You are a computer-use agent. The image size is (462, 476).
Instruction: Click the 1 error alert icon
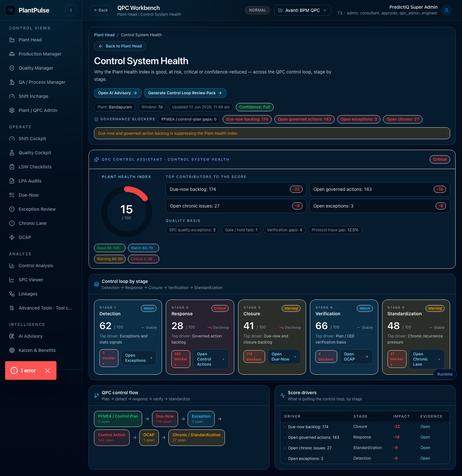pos(14,370)
